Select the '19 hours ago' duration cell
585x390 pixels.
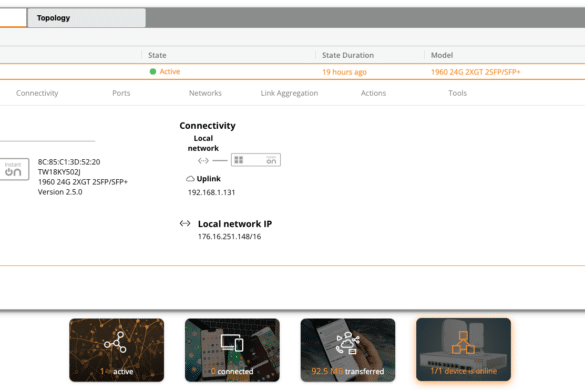(x=344, y=72)
